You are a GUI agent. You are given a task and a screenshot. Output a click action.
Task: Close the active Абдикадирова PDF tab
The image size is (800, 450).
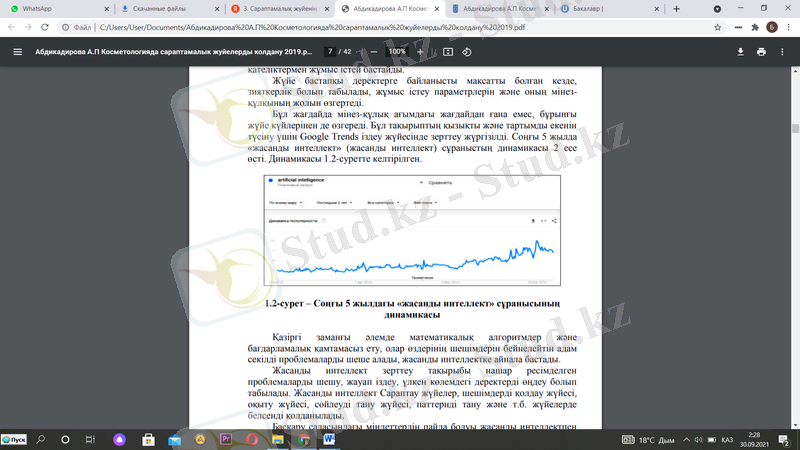[437, 9]
